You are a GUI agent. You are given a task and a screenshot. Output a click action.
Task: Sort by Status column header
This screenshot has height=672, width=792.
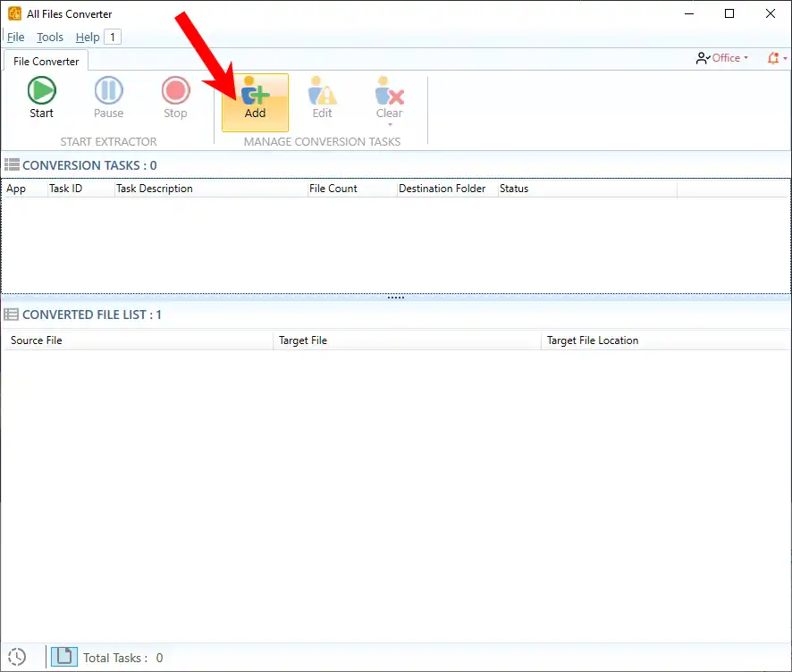coord(587,189)
